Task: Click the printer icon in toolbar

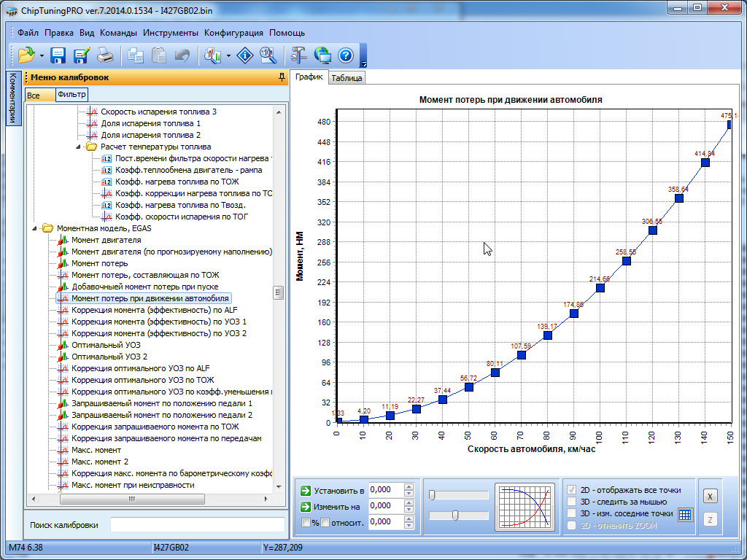Action: 106,55
